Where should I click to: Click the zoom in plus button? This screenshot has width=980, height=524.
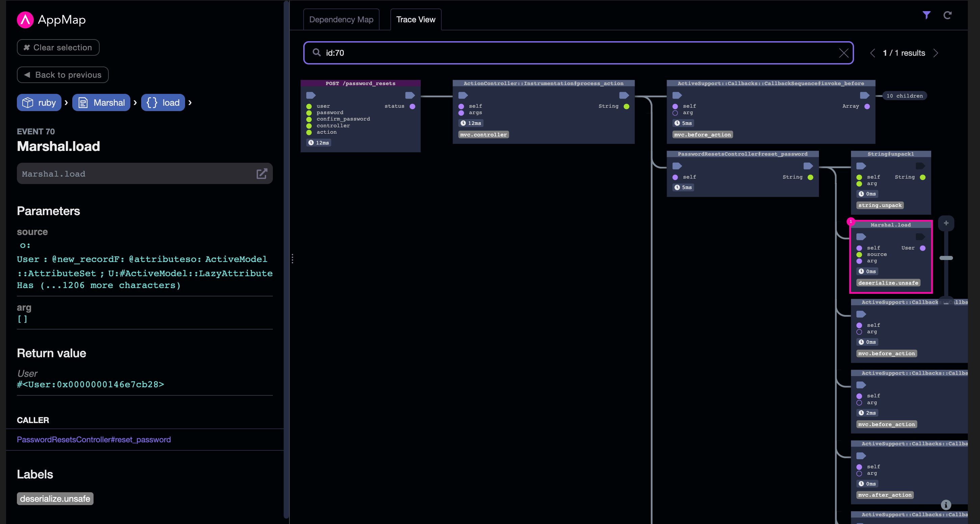pos(946,223)
